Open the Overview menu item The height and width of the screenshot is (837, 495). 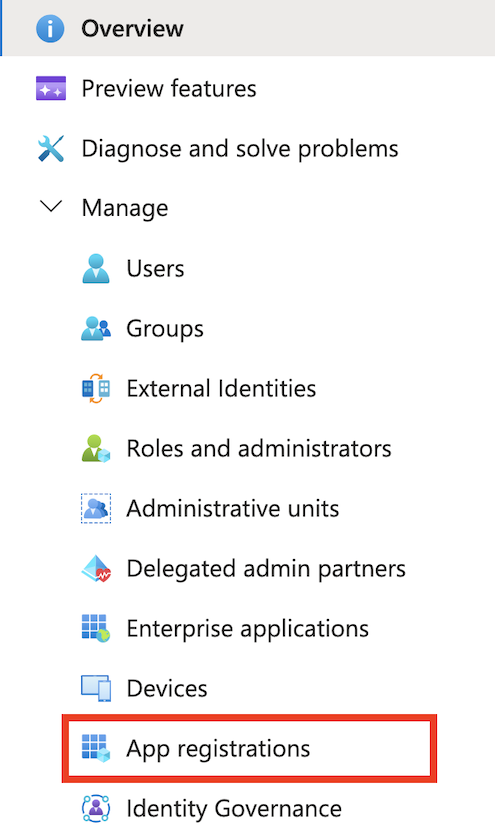click(248, 28)
